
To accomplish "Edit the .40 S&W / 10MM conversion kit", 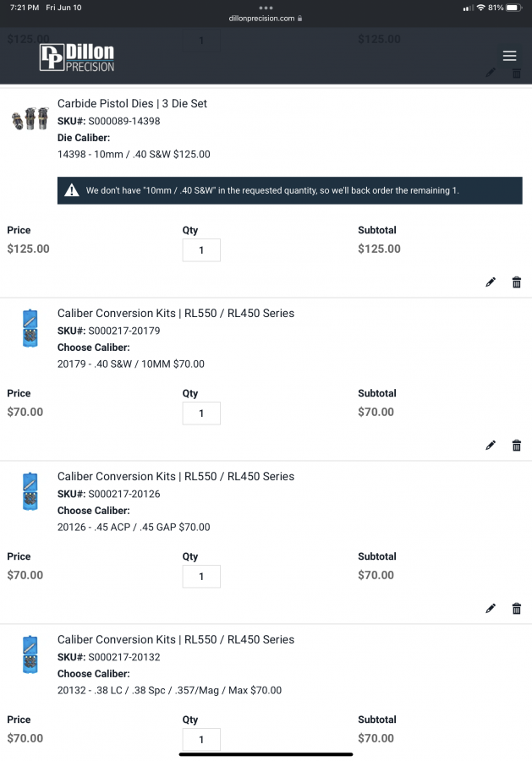I will click(x=491, y=446).
